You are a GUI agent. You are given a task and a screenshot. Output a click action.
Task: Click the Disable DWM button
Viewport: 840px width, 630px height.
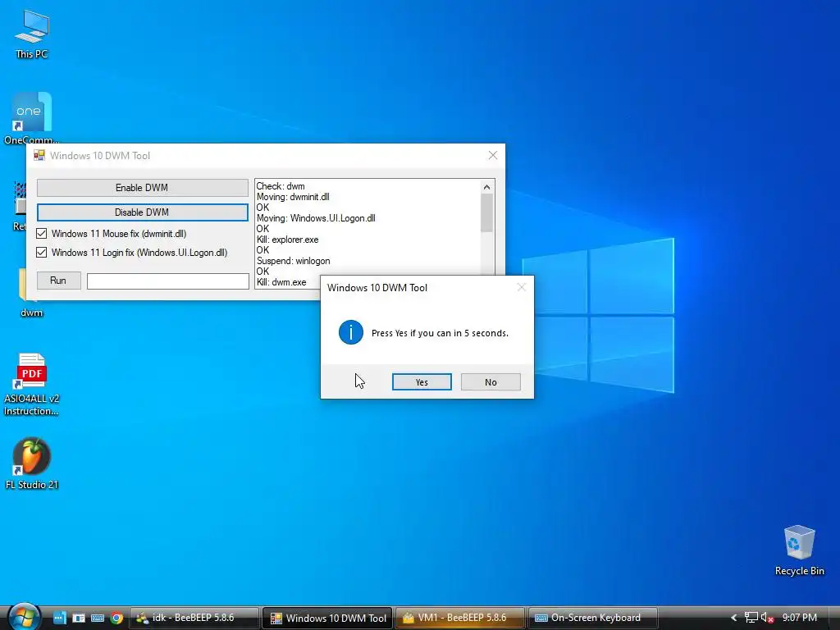[142, 212]
